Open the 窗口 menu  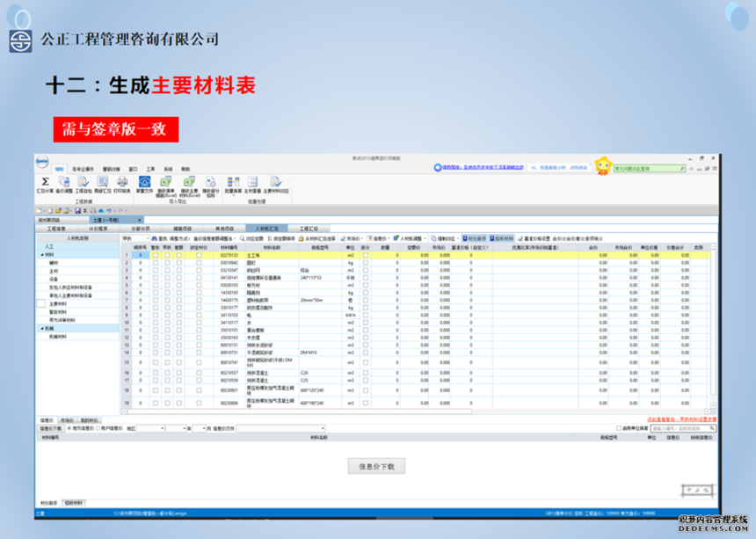click(x=134, y=168)
